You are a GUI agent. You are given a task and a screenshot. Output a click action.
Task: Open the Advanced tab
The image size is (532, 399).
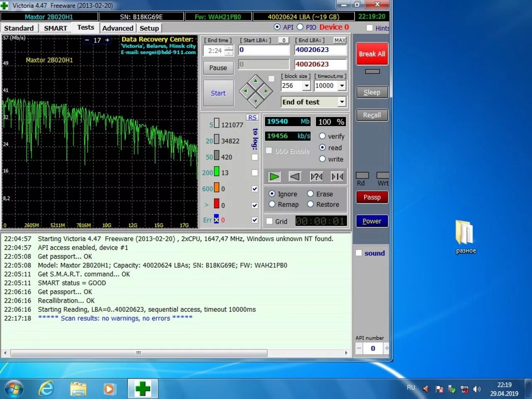tap(118, 28)
